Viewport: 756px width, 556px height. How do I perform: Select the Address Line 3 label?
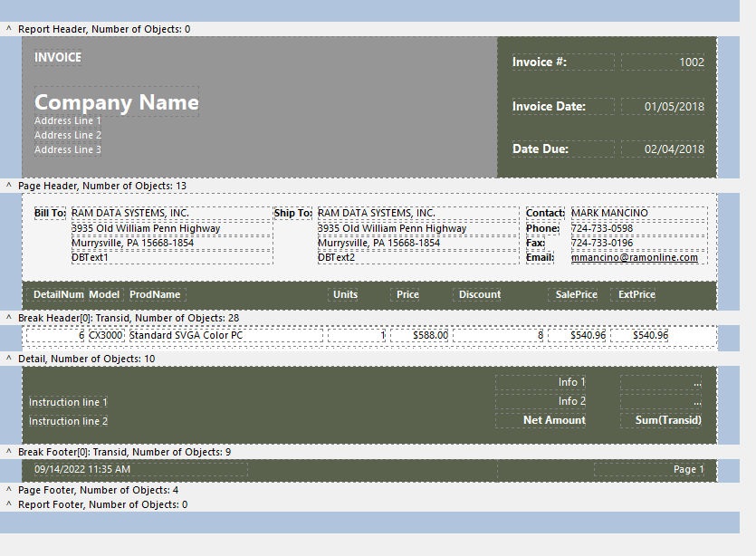tap(68, 149)
